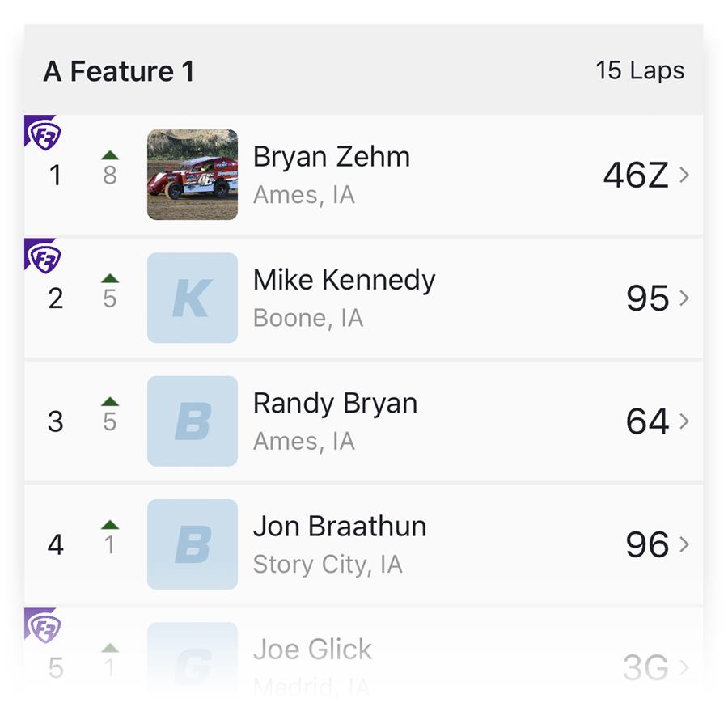This screenshot has width=728, height=728.
Task: Expand chevron next to car 96
Action: [684, 544]
